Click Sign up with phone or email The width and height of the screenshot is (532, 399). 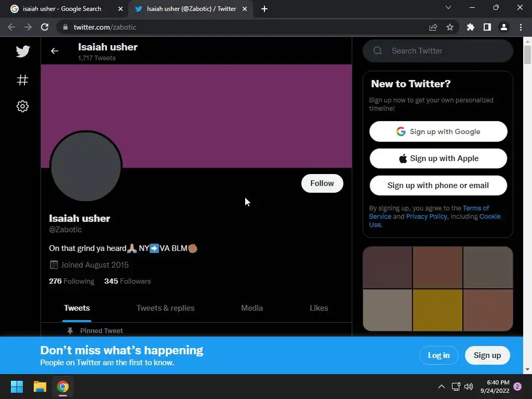coord(438,185)
